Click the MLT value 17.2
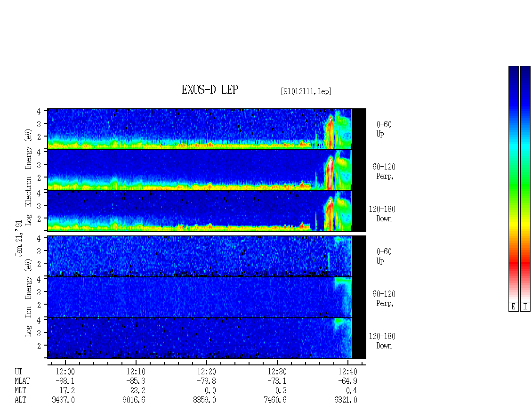The height and width of the screenshot is (412, 532). 67,391
